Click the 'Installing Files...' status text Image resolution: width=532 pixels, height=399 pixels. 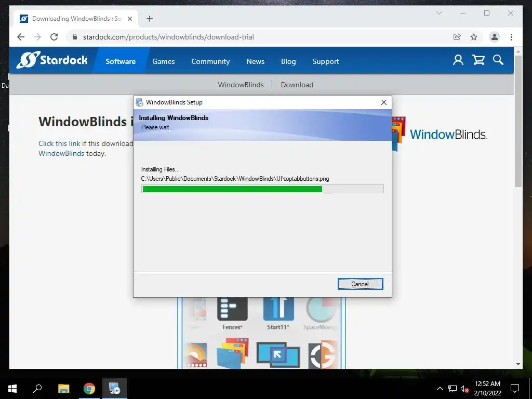(x=161, y=169)
